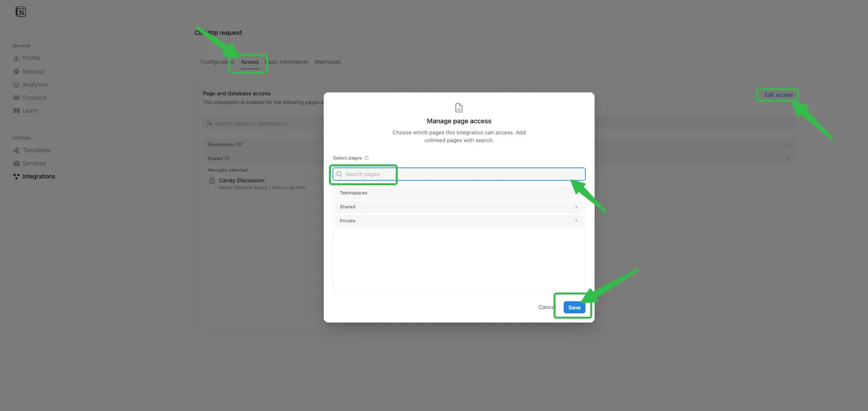The image size is (868, 411).
Task: Click the Settings gear icon
Action: 16,72
